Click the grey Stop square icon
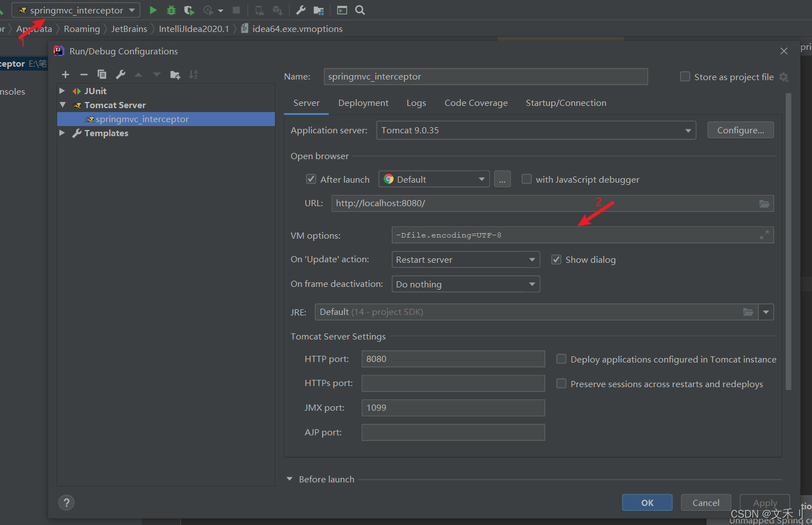Viewport: 812px width, 525px height. [x=236, y=10]
